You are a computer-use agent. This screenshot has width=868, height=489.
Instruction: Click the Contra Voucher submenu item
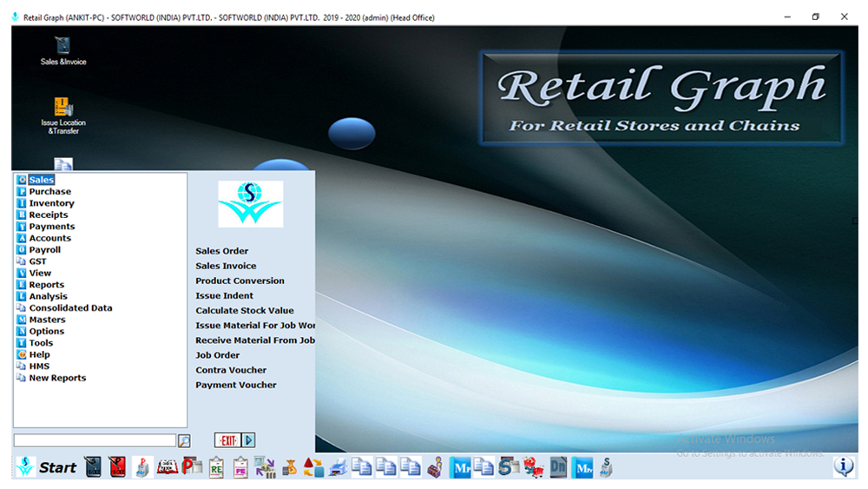pos(231,370)
